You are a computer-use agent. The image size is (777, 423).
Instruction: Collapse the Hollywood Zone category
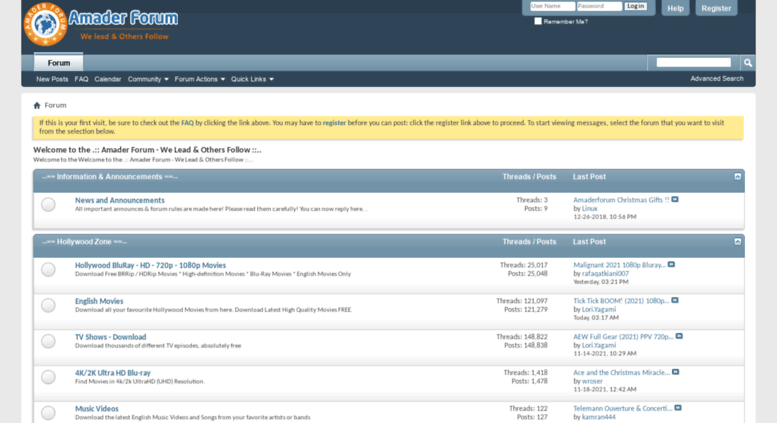coord(737,242)
